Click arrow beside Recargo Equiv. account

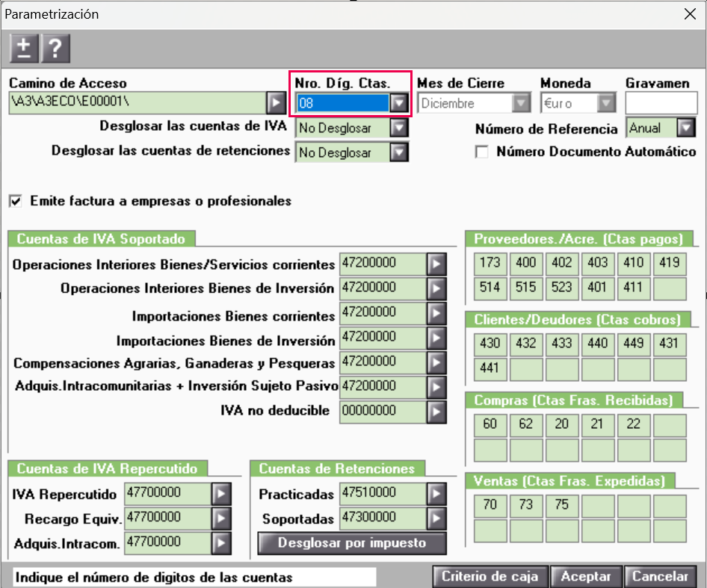pos(222,518)
